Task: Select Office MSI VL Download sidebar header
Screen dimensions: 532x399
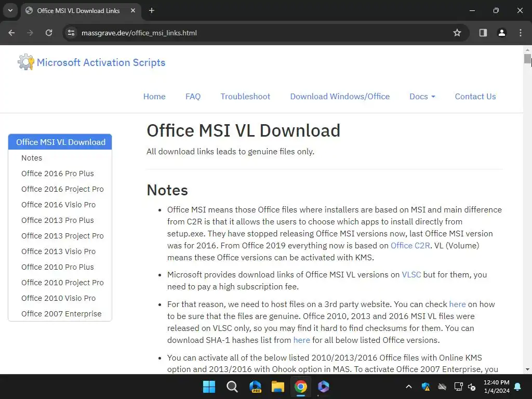Action: pyautogui.click(x=60, y=142)
